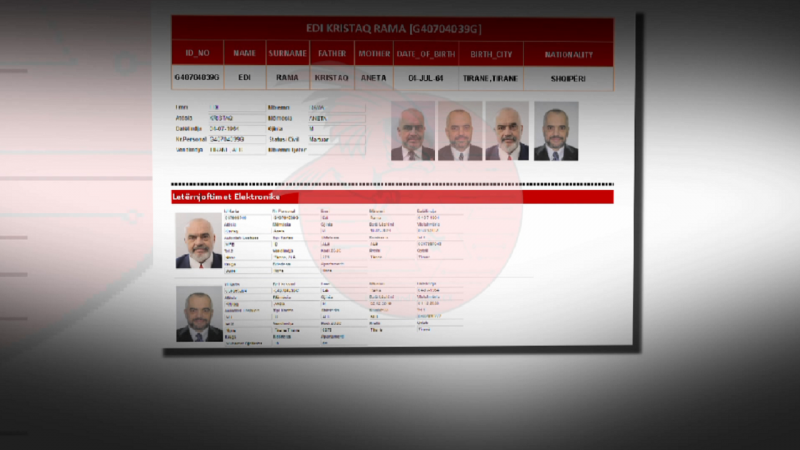Click the NAME column header
Screen dimensions: 800x450
click(x=244, y=54)
